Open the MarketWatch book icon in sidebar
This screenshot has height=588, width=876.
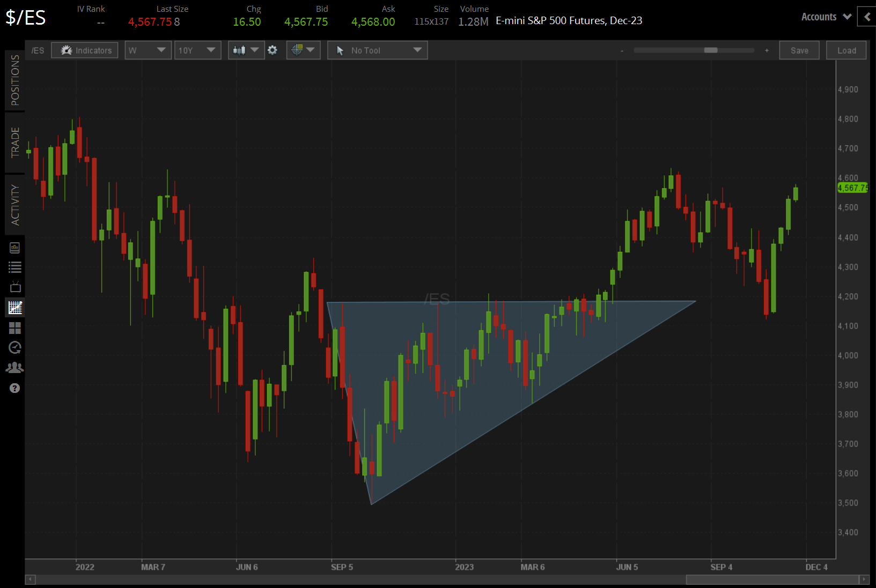[x=14, y=247]
